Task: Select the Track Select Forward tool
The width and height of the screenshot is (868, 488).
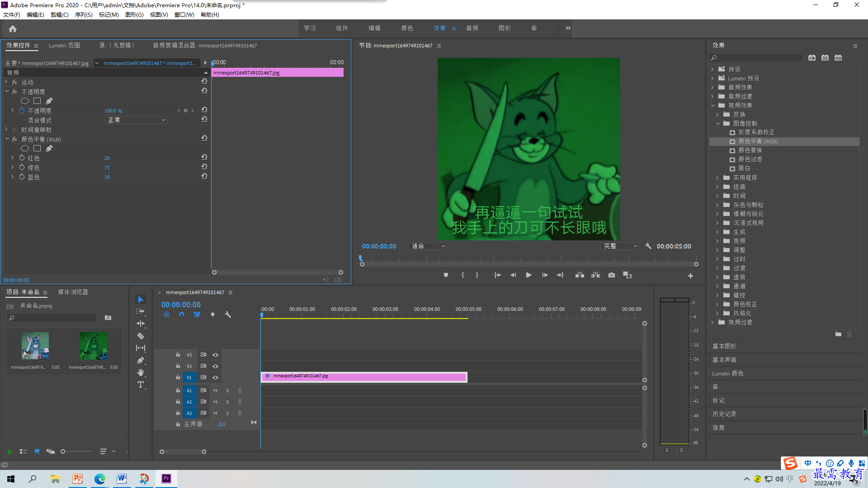Action: (141, 311)
